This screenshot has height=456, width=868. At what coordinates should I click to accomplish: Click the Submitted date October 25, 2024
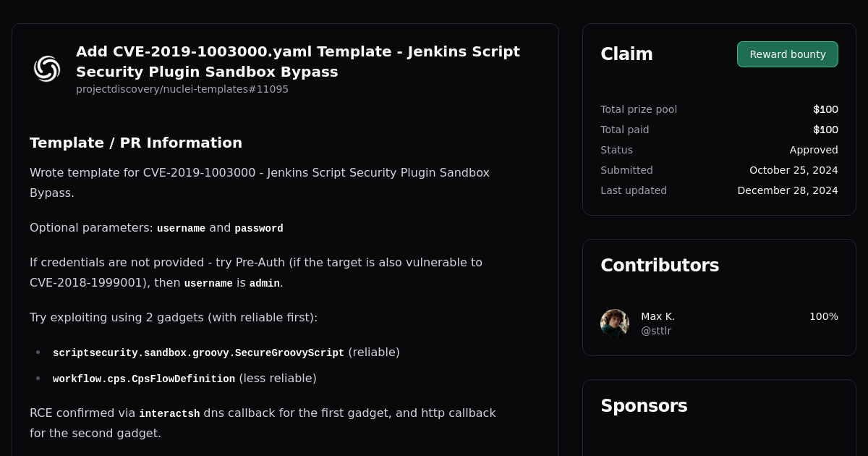pyautogui.click(x=793, y=170)
